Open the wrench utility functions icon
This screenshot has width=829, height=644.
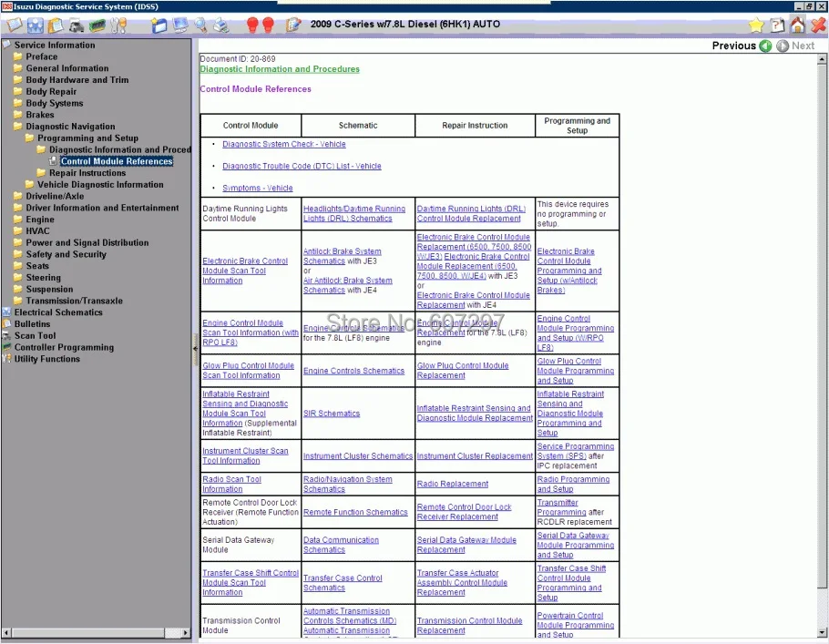click(x=118, y=25)
